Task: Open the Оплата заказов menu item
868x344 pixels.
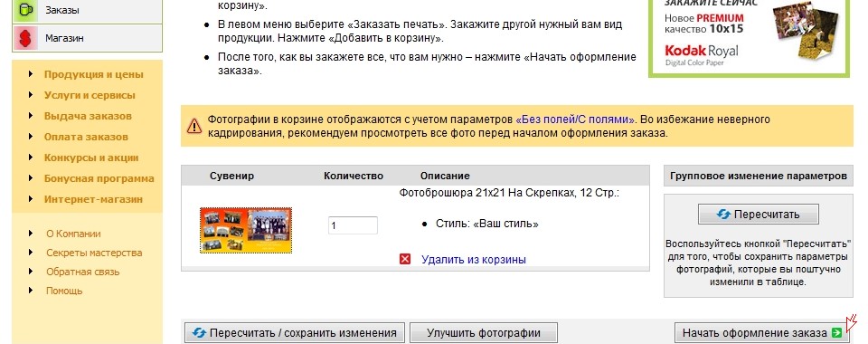Action: 87,137
